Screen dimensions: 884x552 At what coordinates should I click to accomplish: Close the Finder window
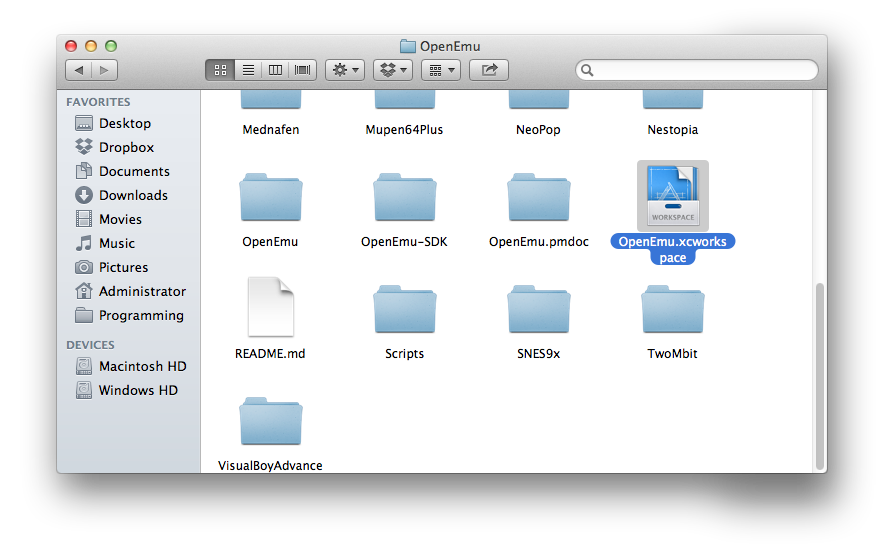(x=71, y=46)
